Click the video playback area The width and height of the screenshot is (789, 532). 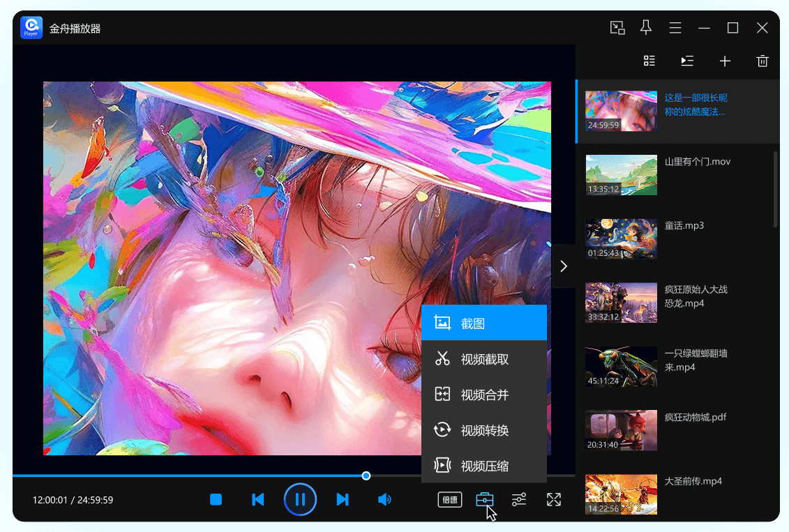(x=297, y=268)
